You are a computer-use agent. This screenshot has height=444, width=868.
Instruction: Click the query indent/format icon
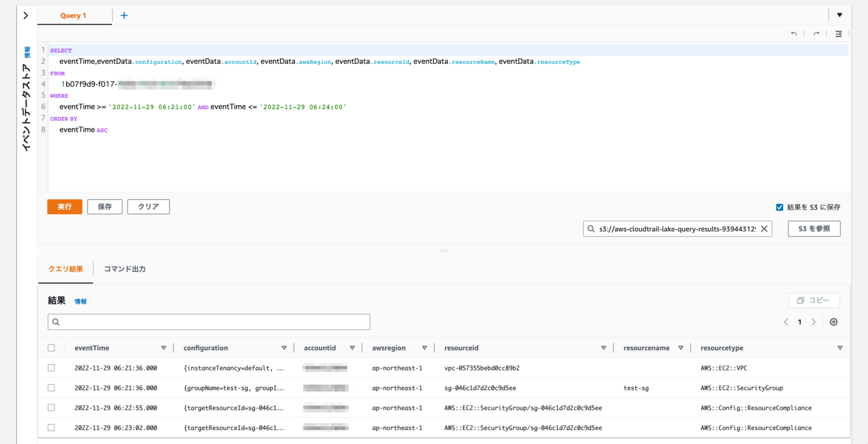click(x=839, y=33)
